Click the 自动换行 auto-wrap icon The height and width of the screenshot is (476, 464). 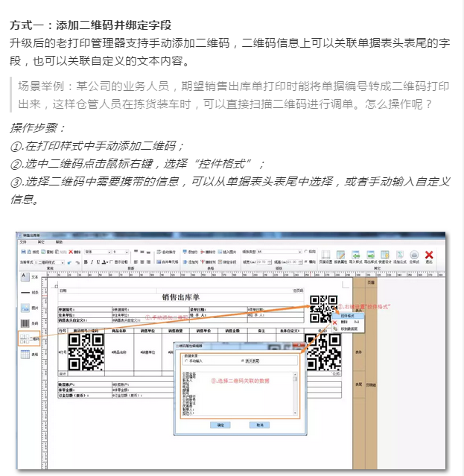point(159,252)
